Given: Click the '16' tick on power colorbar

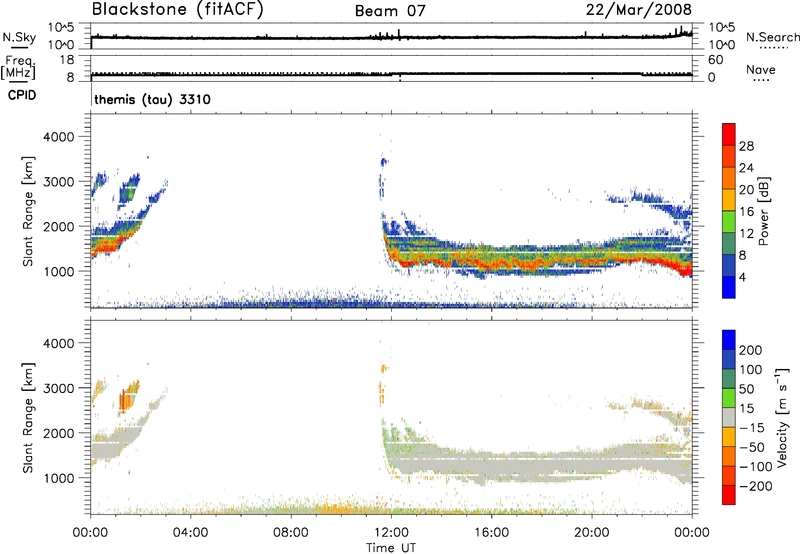Looking at the screenshot, I should click(x=746, y=212).
